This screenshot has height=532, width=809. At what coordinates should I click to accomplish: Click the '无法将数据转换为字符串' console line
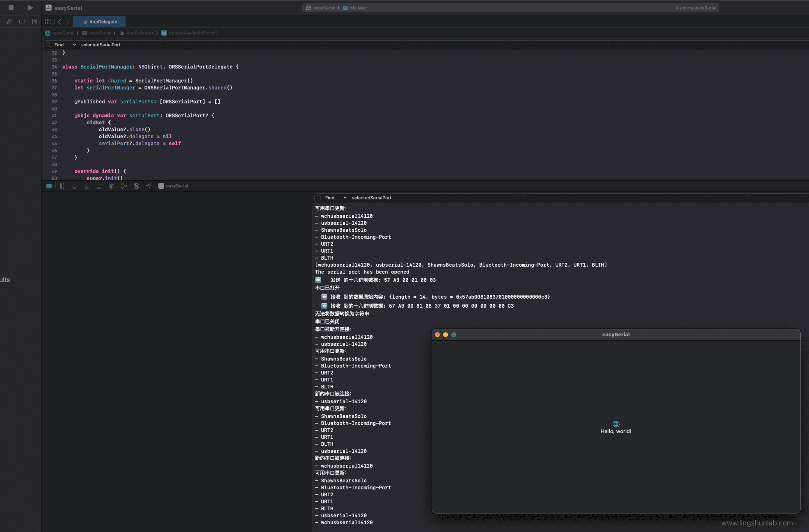pos(342,314)
